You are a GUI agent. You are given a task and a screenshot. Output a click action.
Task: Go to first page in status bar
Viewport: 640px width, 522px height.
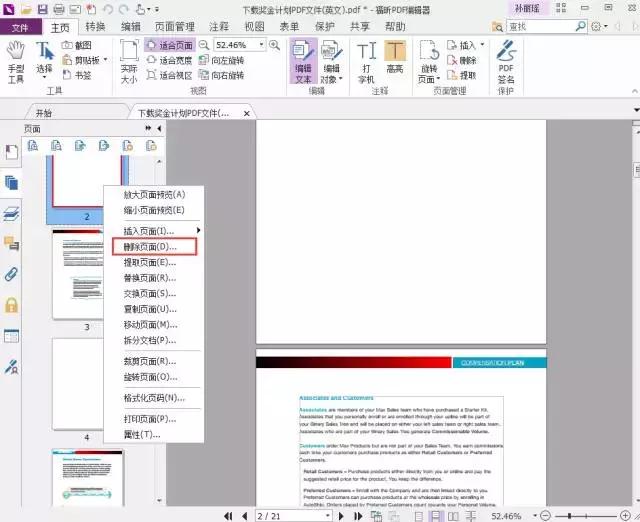coord(228,516)
